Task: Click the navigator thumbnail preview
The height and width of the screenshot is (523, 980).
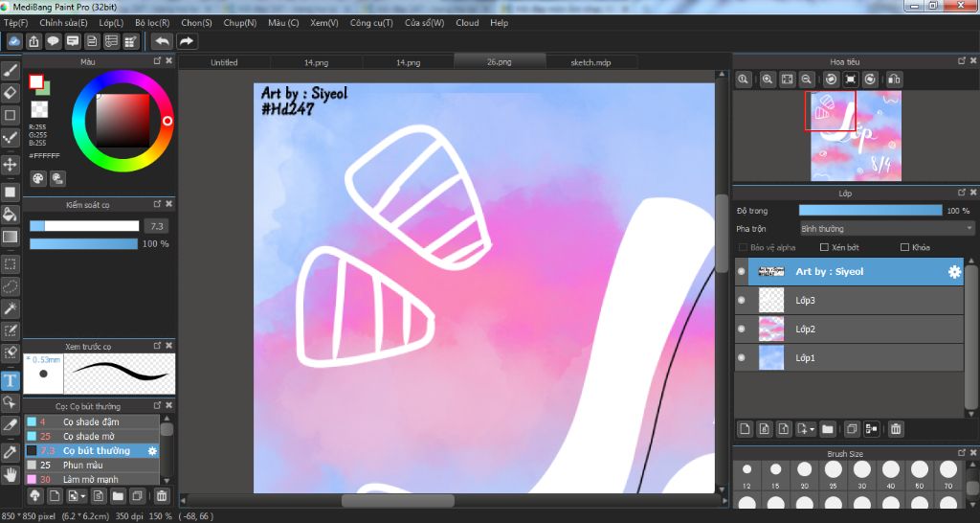Action: click(857, 136)
